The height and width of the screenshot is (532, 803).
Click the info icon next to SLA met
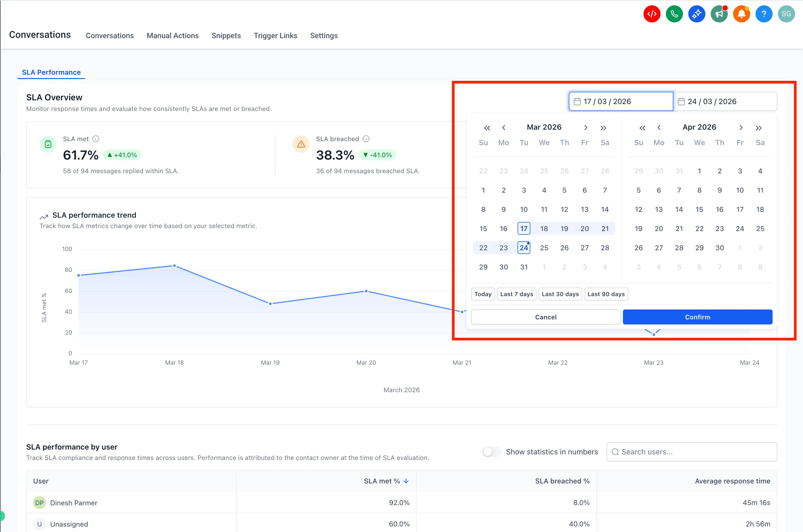tap(96, 139)
